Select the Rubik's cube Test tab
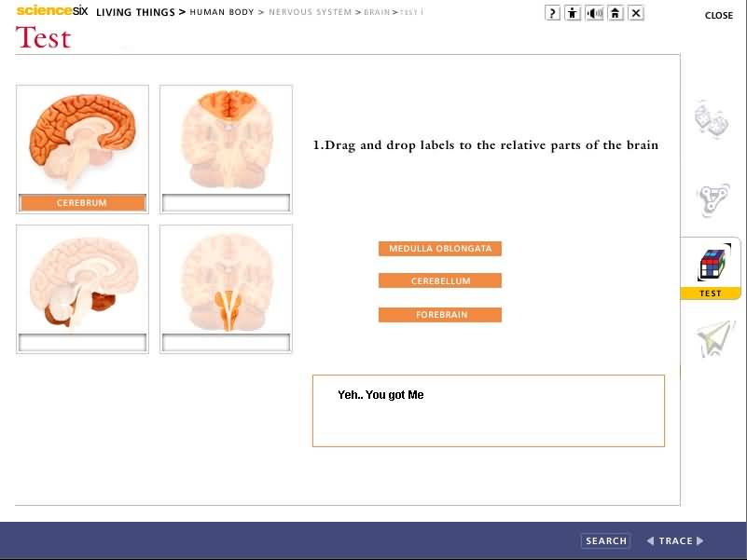The height and width of the screenshot is (560, 747). (x=712, y=266)
